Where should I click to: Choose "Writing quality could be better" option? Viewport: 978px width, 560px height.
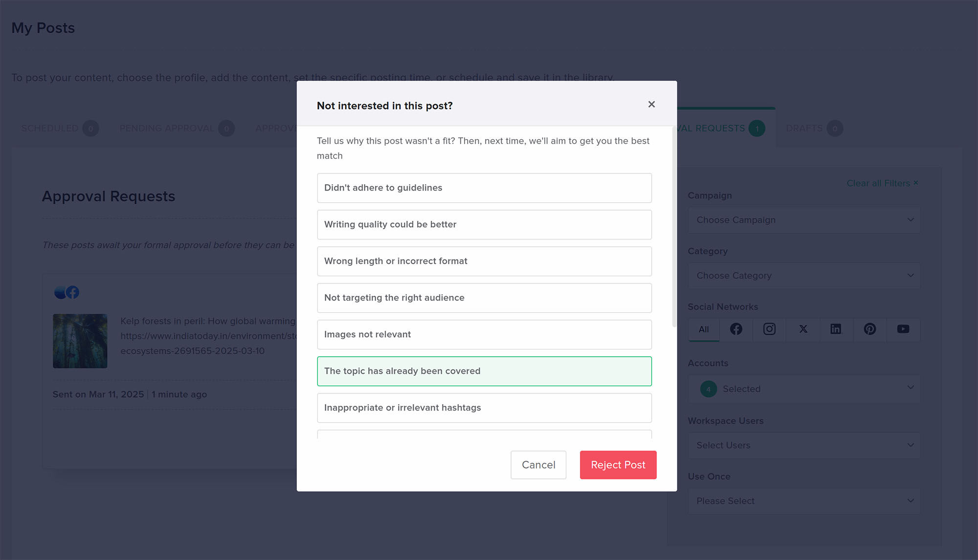click(x=484, y=225)
